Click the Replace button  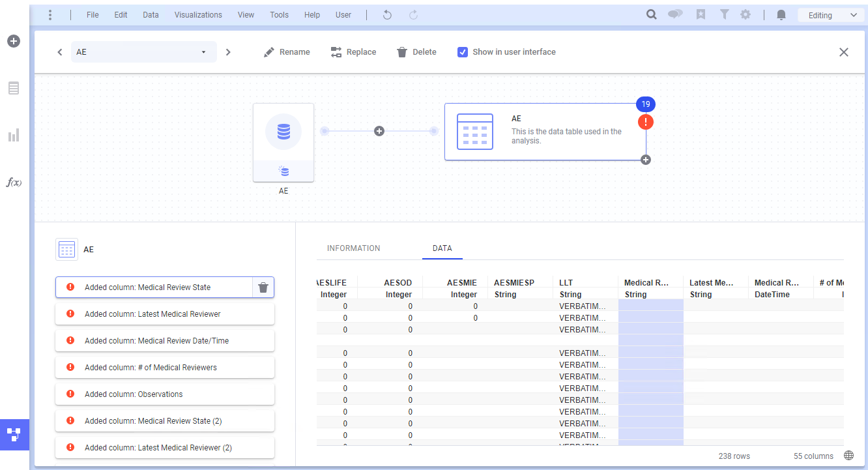tap(353, 52)
